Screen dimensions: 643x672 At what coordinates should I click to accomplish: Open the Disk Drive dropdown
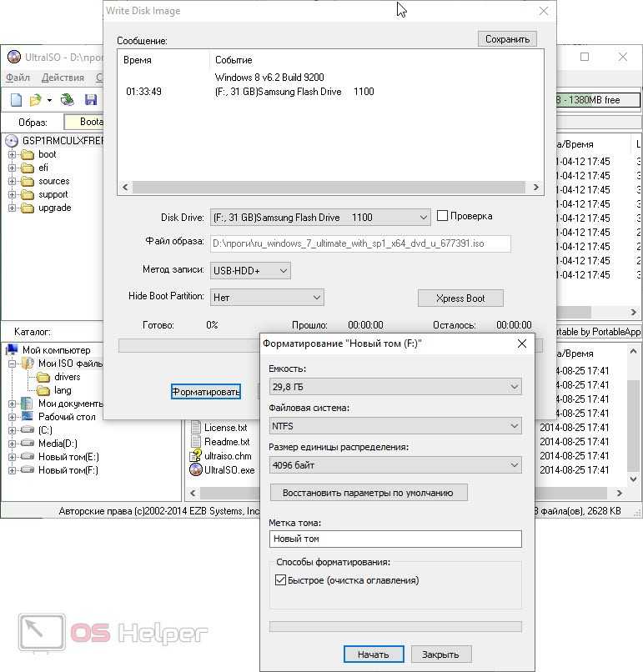[x=320, y=218]
